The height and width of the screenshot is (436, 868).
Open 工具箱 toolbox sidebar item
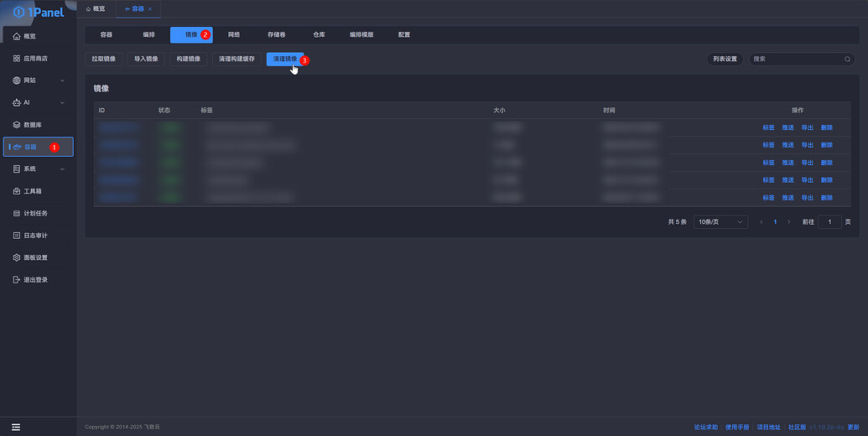(x=39, y=191)
